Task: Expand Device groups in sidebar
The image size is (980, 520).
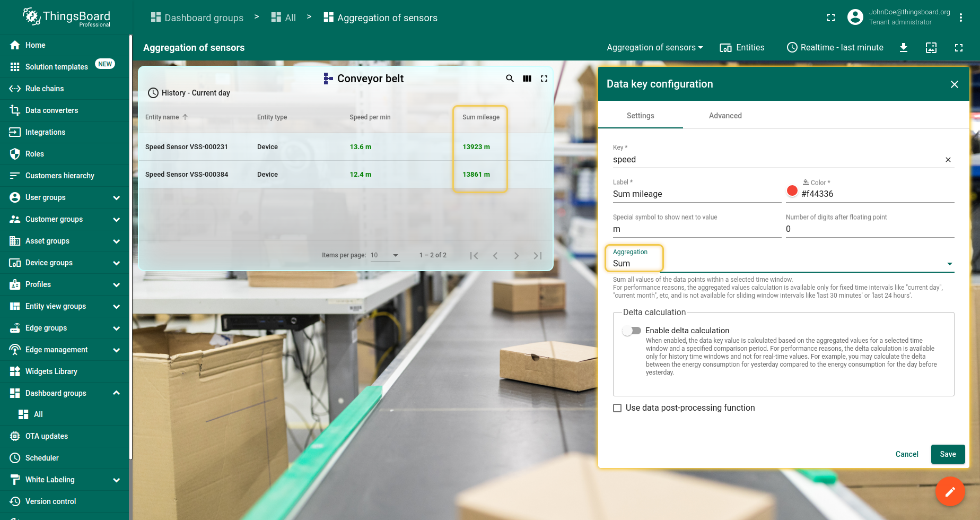Action: click(x=64, y=263)
